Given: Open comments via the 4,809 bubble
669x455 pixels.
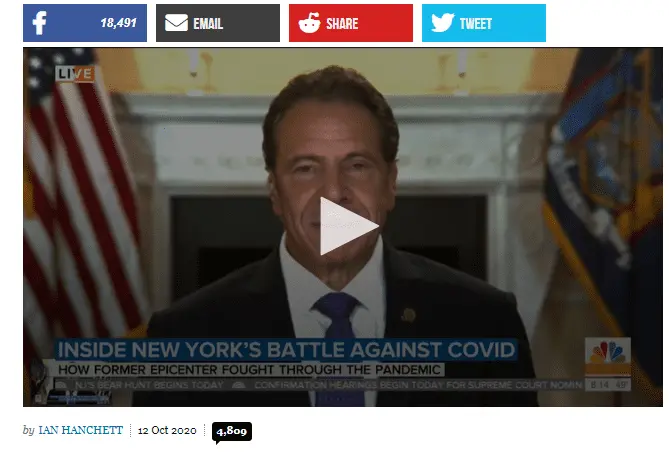Looking at the screenshot, I should [232, 432].
